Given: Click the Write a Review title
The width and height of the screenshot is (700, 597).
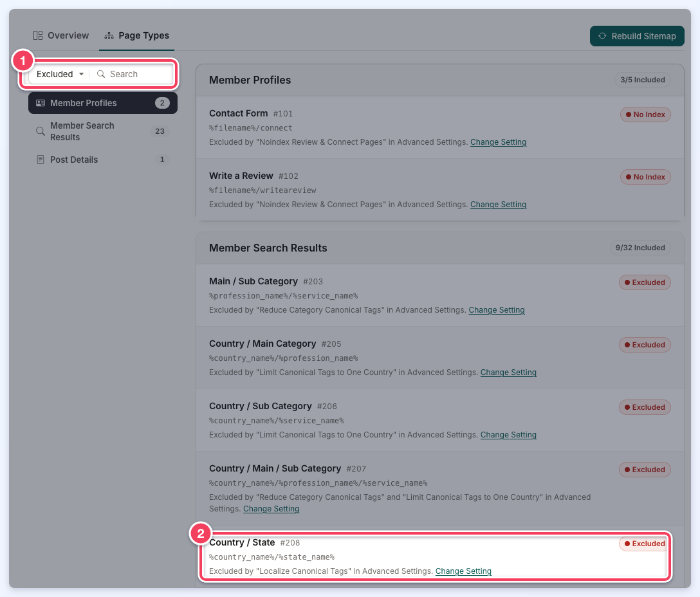Looking at the screenshot, I should [241, 176].
